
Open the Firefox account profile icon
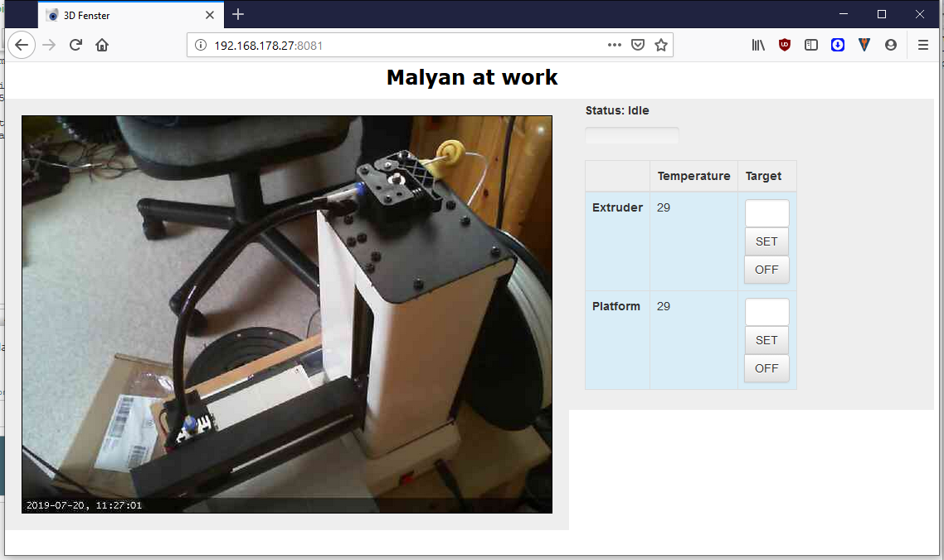coord(891,45)
